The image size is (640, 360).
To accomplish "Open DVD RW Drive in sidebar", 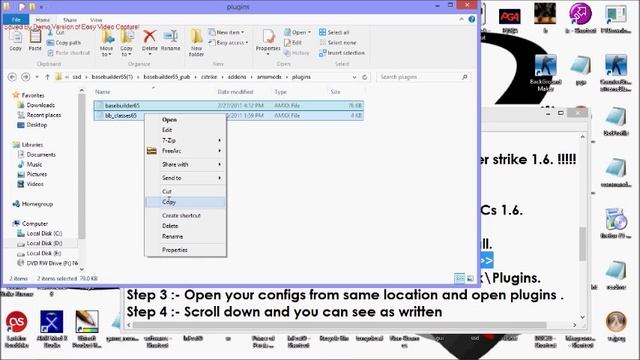I will pos(52,263).
